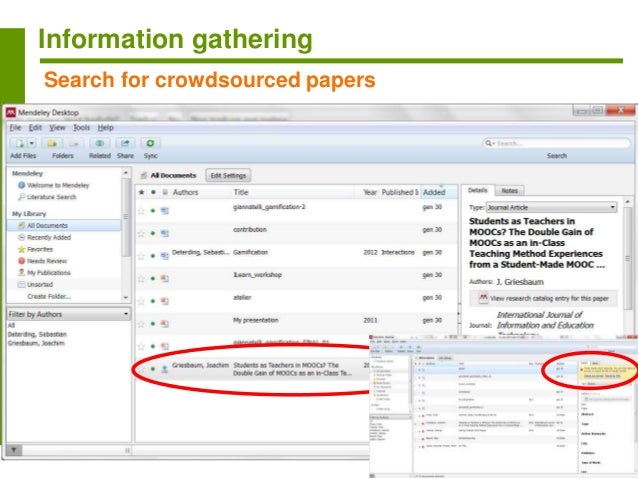Image resolution: width=638 pixels, height=479 pixels.
Task: Select Favorites in My Library
Action: pyautogui.click(x=40, y=249)
